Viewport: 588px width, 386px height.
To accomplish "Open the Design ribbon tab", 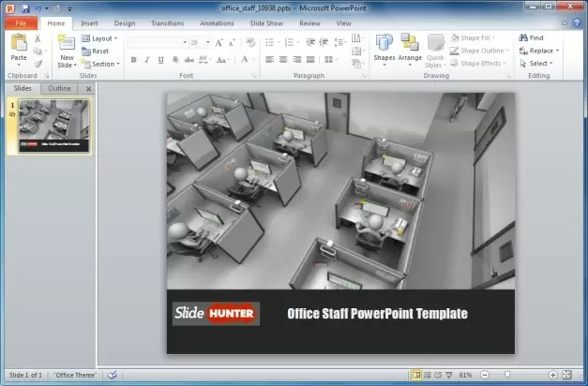I will tap(125, 22).
